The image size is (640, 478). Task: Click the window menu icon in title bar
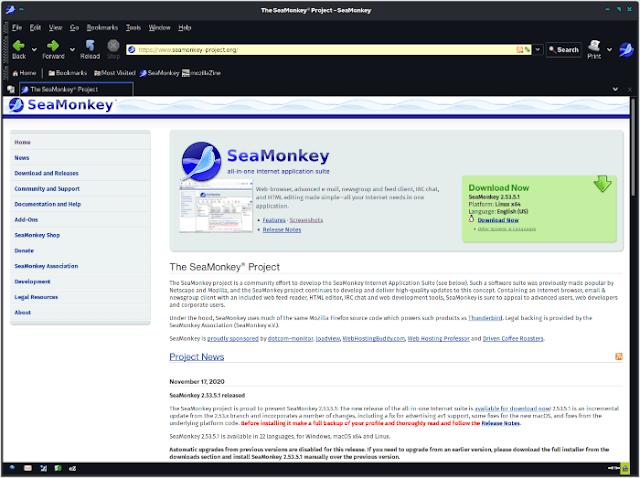(11, 9)
